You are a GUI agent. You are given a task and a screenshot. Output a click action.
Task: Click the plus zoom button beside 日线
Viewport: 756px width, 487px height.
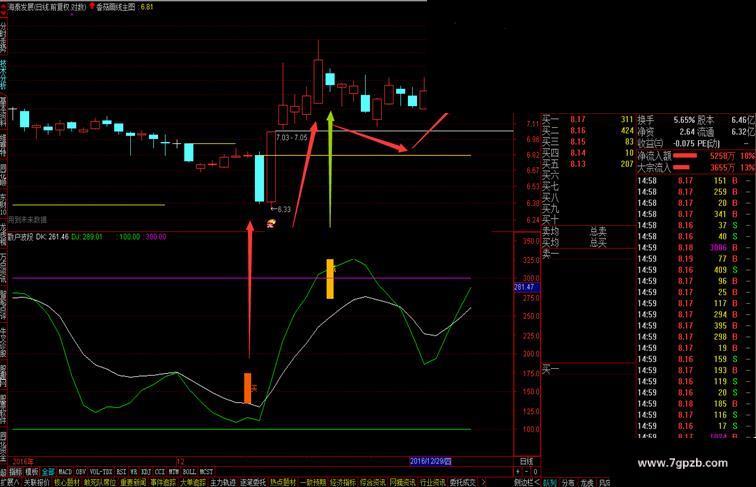click(x=518, y=472)
